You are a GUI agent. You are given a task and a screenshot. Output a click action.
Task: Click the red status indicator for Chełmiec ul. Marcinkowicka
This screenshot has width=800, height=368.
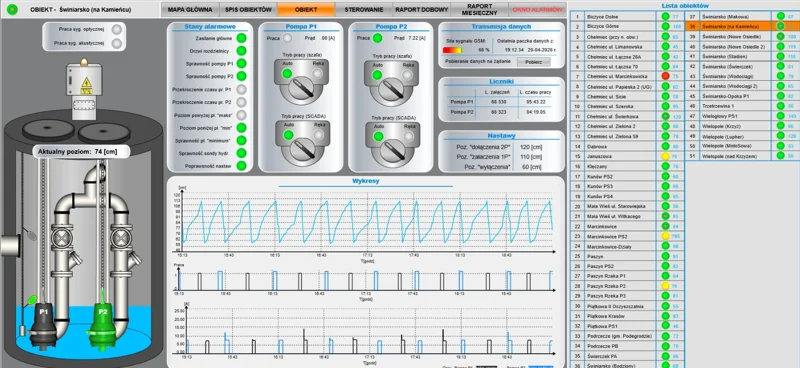(x=665, y=76)
